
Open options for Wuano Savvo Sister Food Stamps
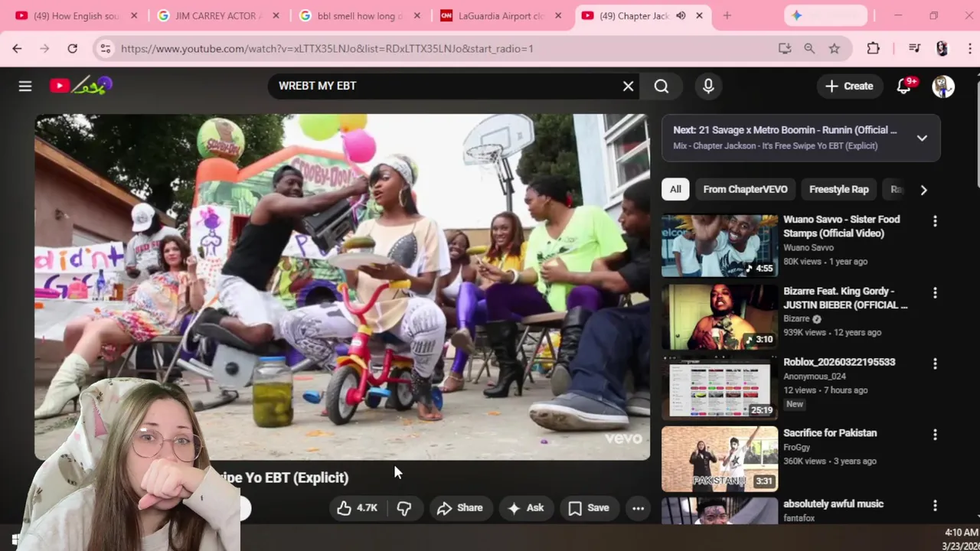935,221
